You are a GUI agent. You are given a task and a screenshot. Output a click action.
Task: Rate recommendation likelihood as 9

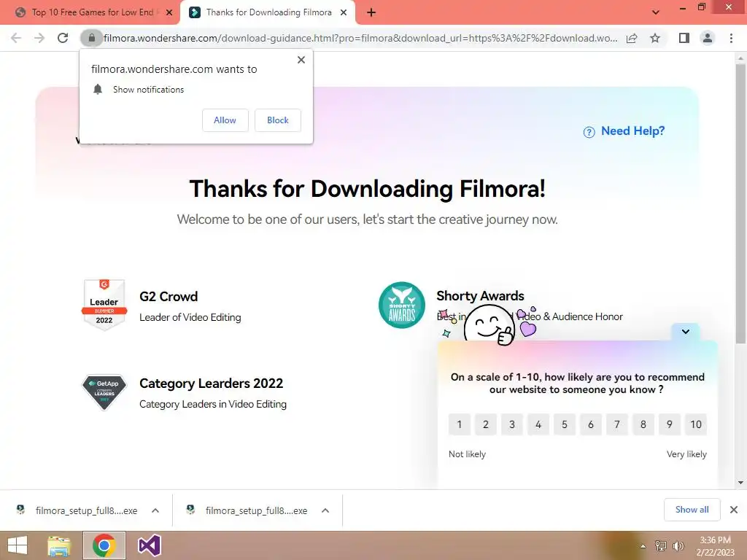coord(670,424)
